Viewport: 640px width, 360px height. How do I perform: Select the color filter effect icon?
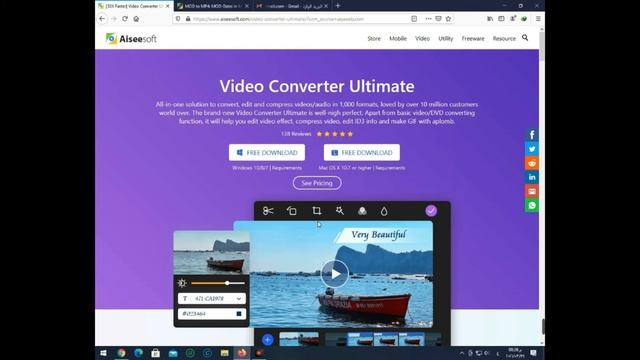362,211
